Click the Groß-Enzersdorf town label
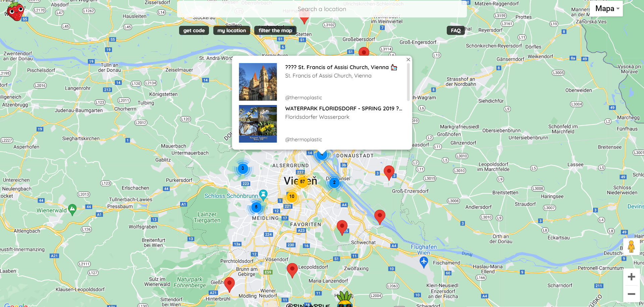Screen dimensions: 644x307 point(410,191)
